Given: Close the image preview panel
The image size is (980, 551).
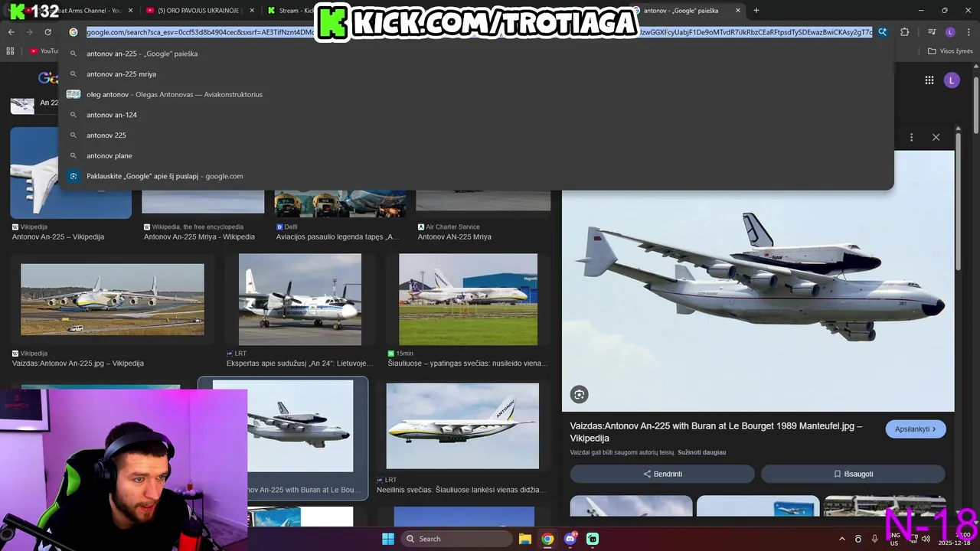Looking at the screenshot, I should (x=936, y=137).
